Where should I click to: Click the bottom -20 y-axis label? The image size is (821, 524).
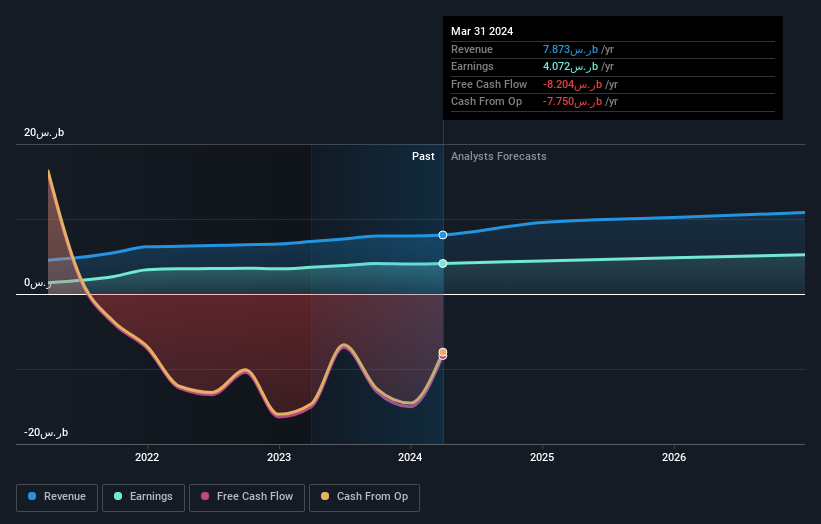point(46,432)
